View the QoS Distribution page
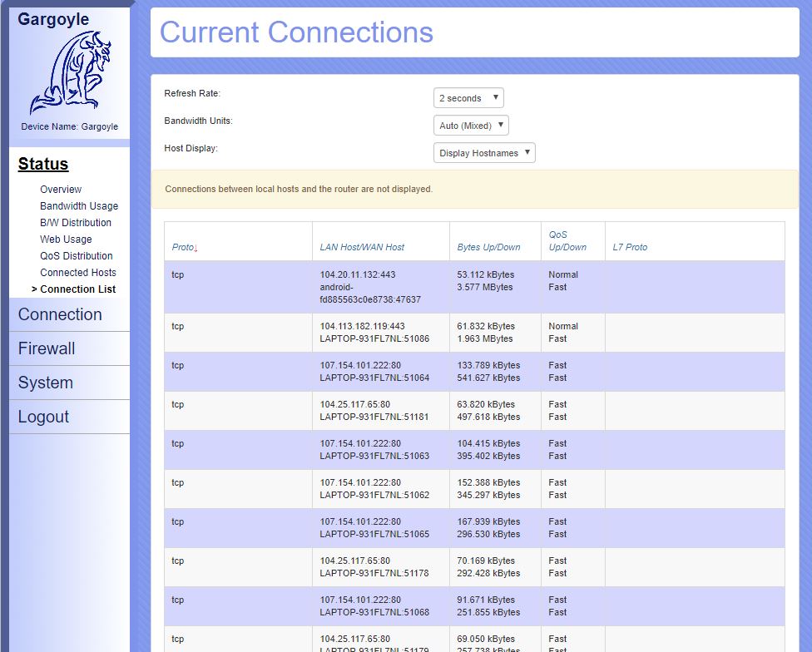The width and height of the screenshot is (812, 652). point(77,256)
